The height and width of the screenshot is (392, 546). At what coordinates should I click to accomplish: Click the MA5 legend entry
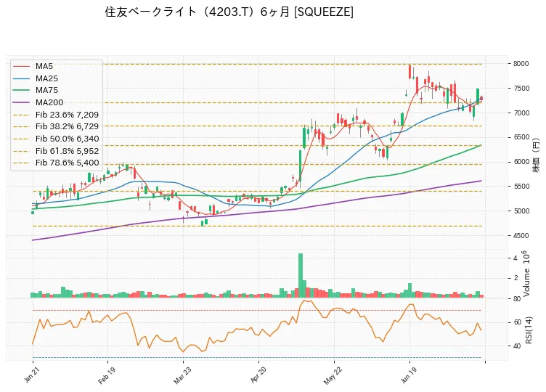44,66
